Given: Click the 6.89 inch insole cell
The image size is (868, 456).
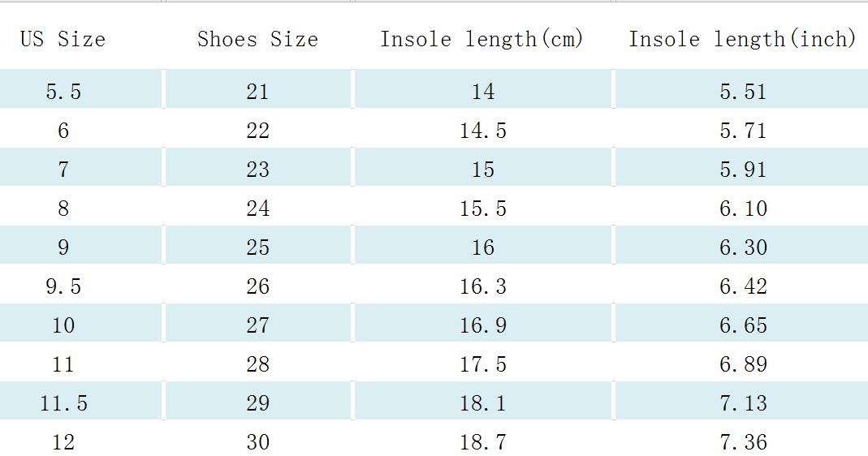Looking at the screenshot, I should pyautogui.click(x=743, y=364).
